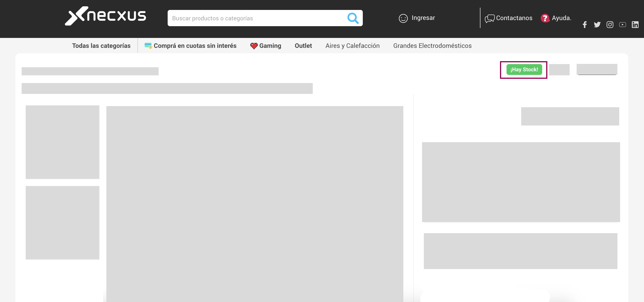Open the Instagram social icon

pyautogui.click(x=610, y=25)
